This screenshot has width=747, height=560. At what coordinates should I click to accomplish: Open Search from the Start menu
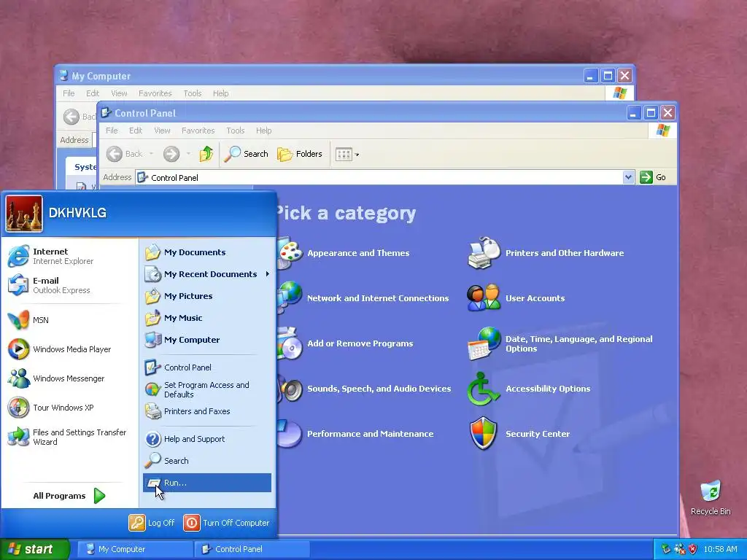tap(206, 461)
